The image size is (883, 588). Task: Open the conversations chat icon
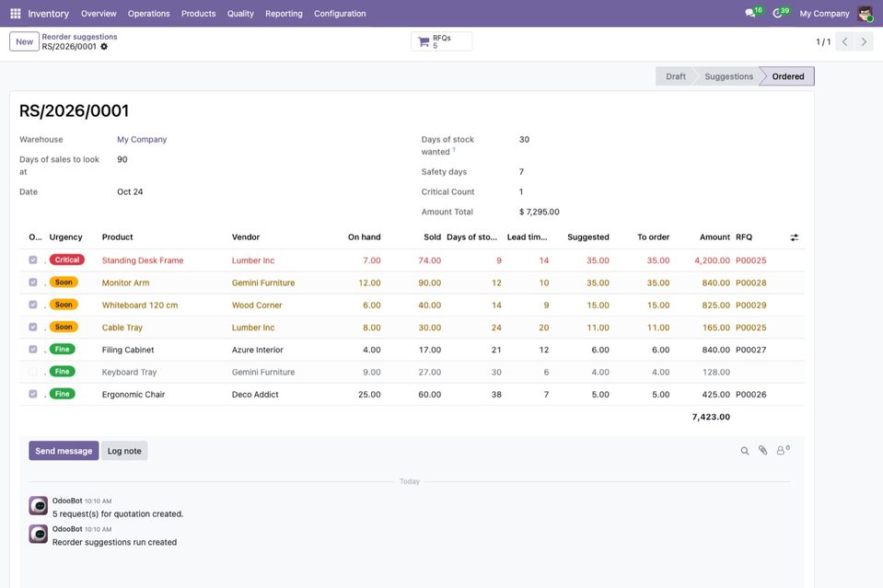(x=750, y=13)
